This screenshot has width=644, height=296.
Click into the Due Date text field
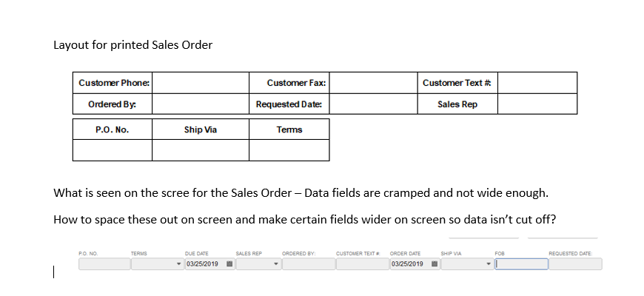(204, 264)
